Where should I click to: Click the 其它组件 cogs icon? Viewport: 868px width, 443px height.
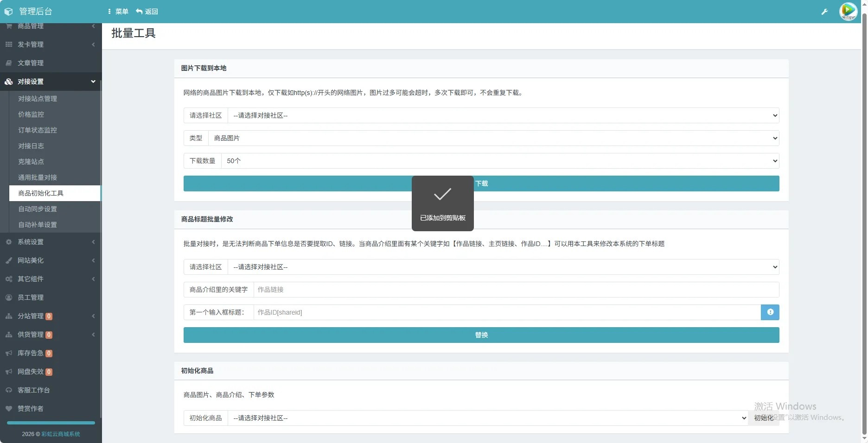coord(8,279)
